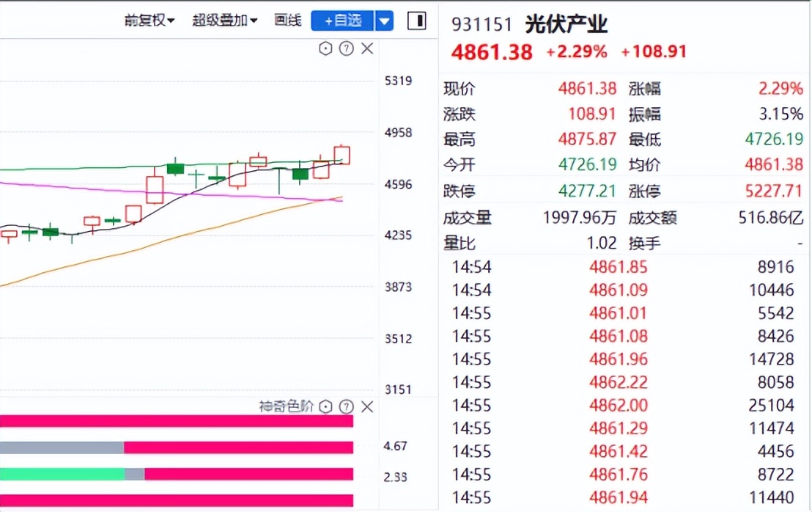812x512 pixels.
Task: Open 神奇色阶 settings hexagon icon
Action: click(325, 407)
